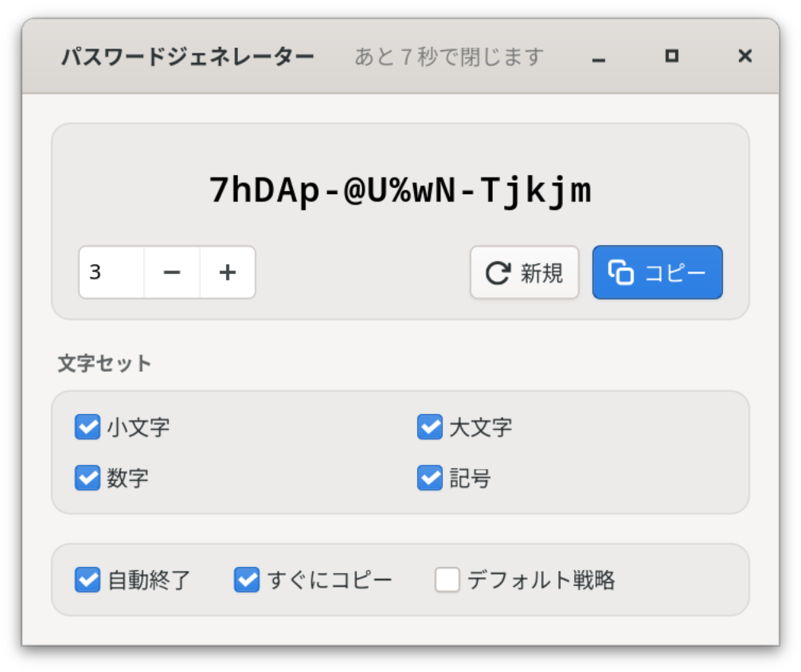Click the 文字セット section label
The image size is (801, 672).
pos(105,363)
